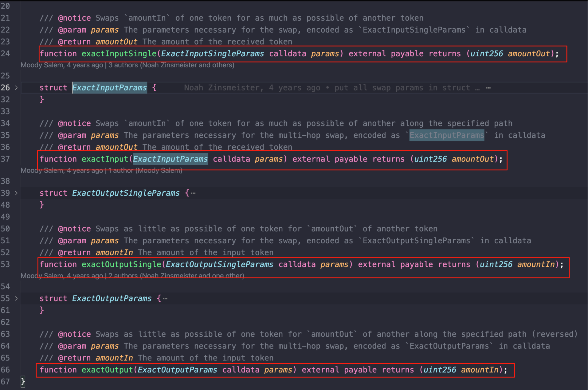The height and width of the screenshot is (390, 588).
Task: Expand the folded ExactInputParams struct chevron
Action: [x=16, y=88]
